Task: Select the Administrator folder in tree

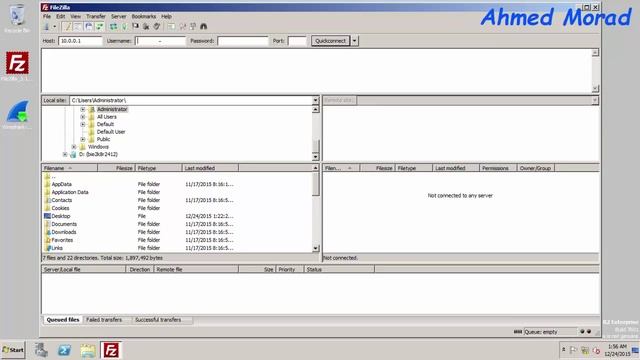Action: coord(112,109)
